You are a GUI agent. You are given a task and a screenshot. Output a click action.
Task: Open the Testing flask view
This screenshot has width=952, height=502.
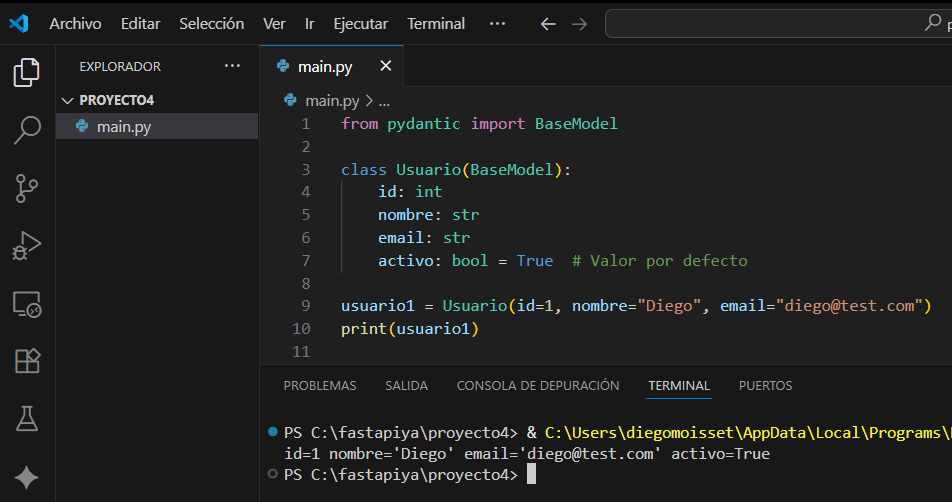tap(27, 419)
